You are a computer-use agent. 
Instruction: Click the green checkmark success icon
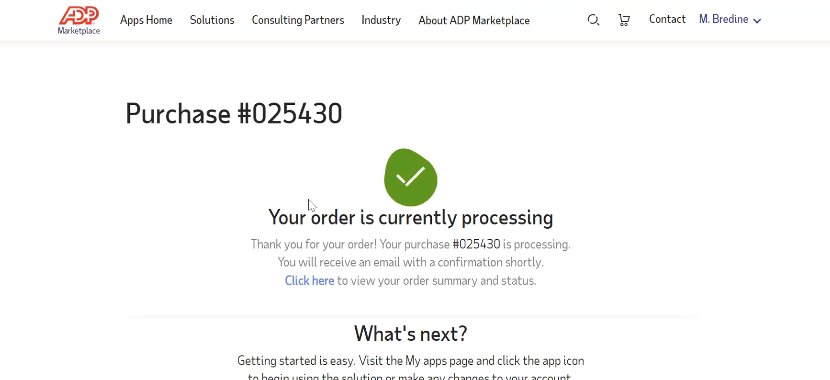411,177
